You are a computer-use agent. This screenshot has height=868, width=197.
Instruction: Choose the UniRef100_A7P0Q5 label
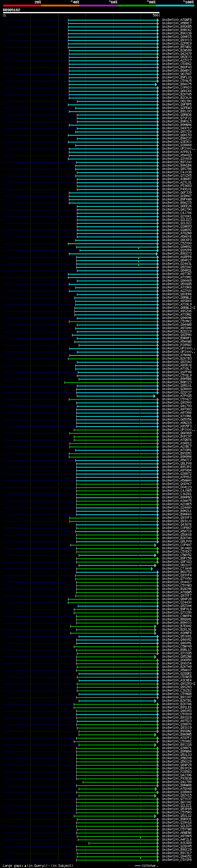[176, 396]
